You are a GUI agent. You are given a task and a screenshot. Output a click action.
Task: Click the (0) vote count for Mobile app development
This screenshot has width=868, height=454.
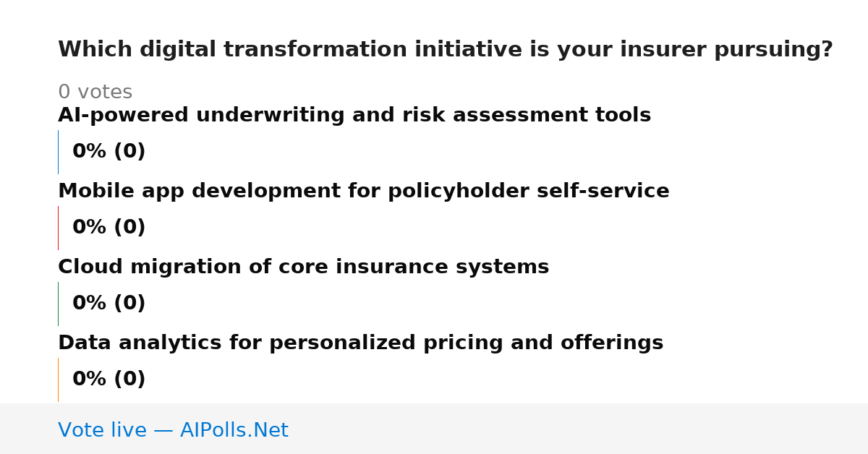click(x=129, y=228)
